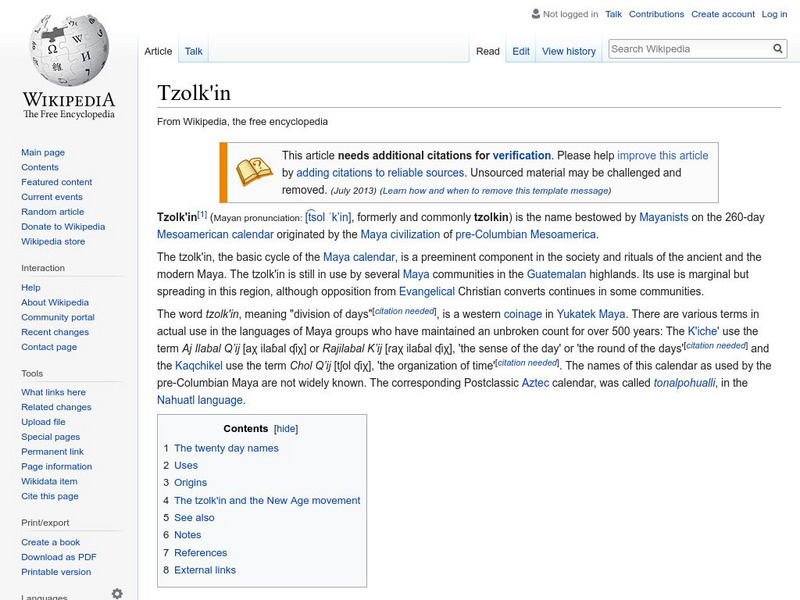Select the Read tab

pyautogui.click(x=488, y=51)
